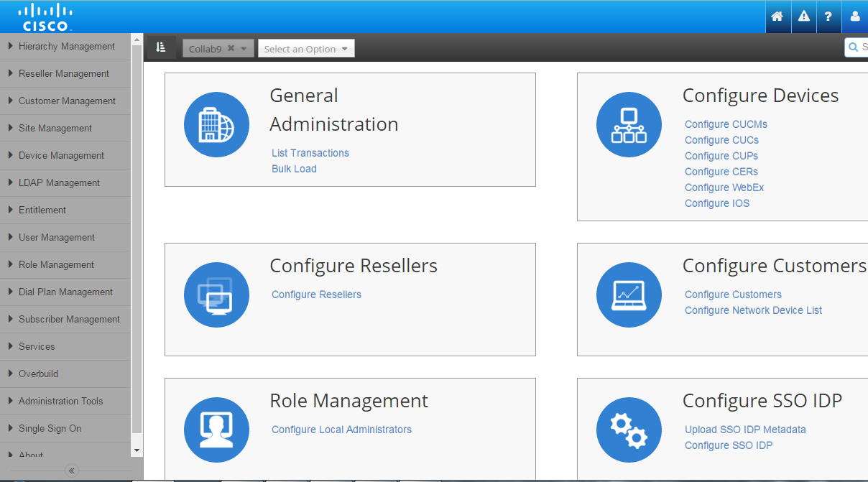This screenshot has height=482, width=868.
Task: Open the Select an Option dropdown
Action: pyautogui.click(x=306, y=49)
